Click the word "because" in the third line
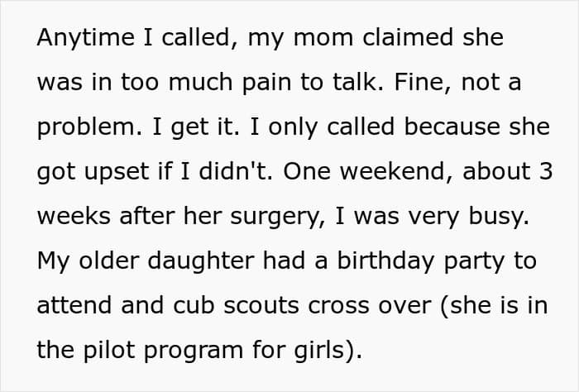The width and height of the screenshot is (579, 392). click(x=452, y=127)
